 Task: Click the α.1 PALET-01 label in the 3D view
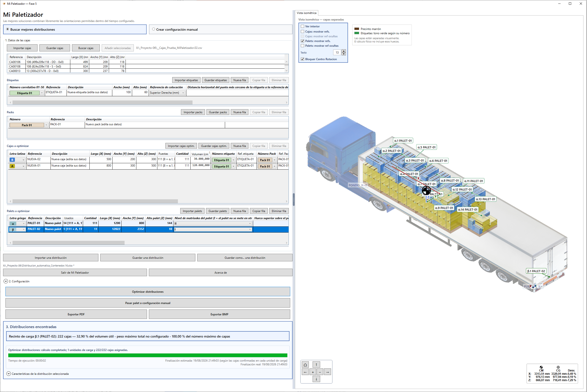403,141
